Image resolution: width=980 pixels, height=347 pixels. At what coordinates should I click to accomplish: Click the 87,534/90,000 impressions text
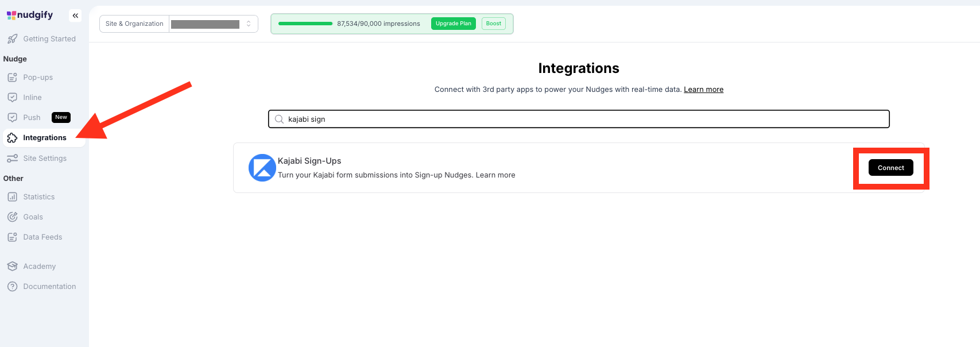pos(378,24)
